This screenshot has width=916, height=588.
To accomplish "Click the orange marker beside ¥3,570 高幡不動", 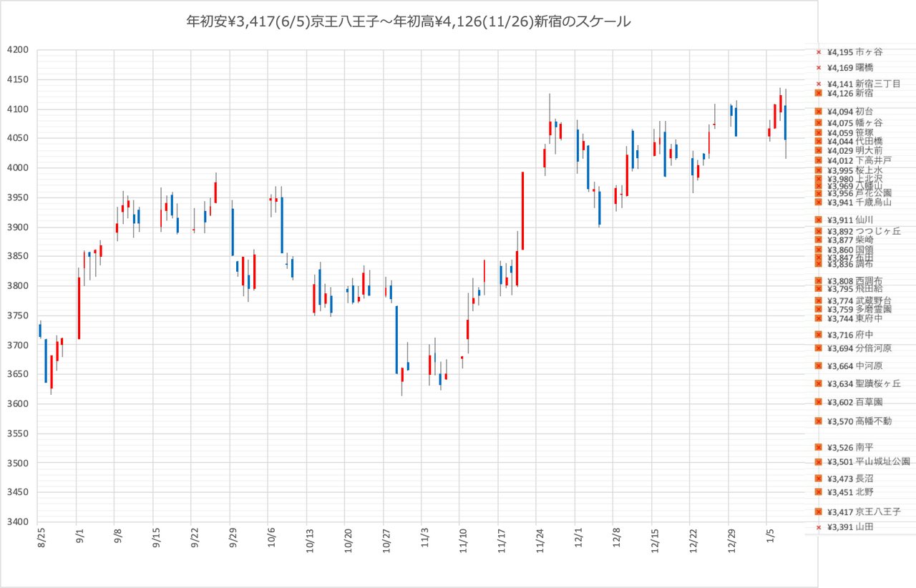I will pyautogui.click(x=819, y=421).
